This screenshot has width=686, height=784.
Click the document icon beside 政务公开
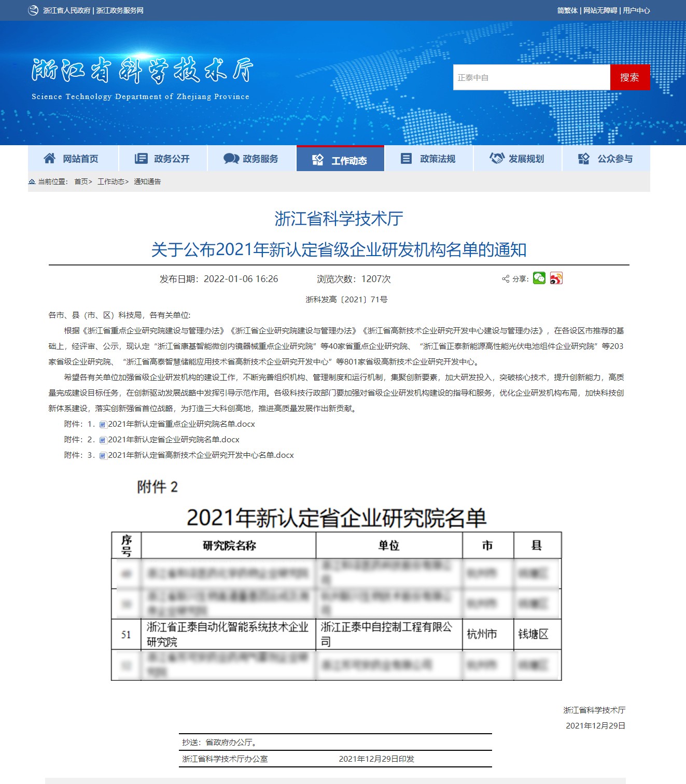coord(141,158)
